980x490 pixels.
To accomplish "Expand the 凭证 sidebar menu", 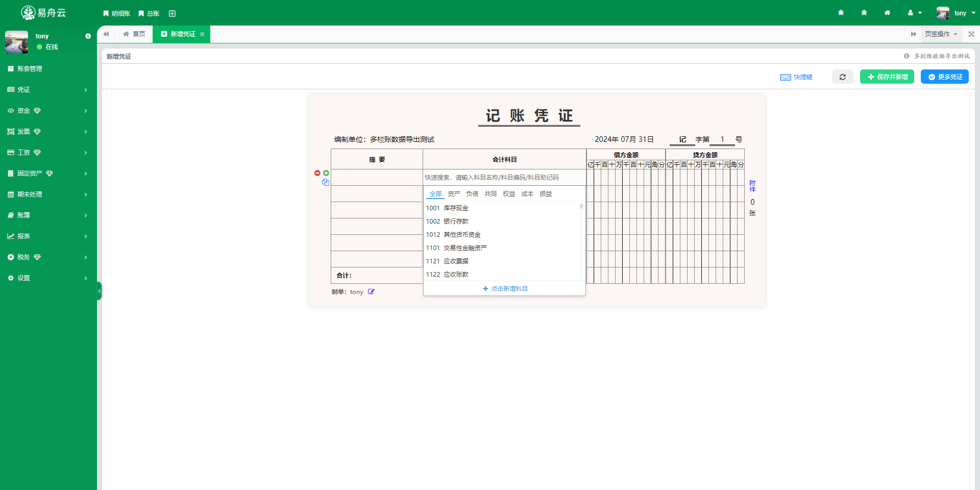I will (48, 90).
